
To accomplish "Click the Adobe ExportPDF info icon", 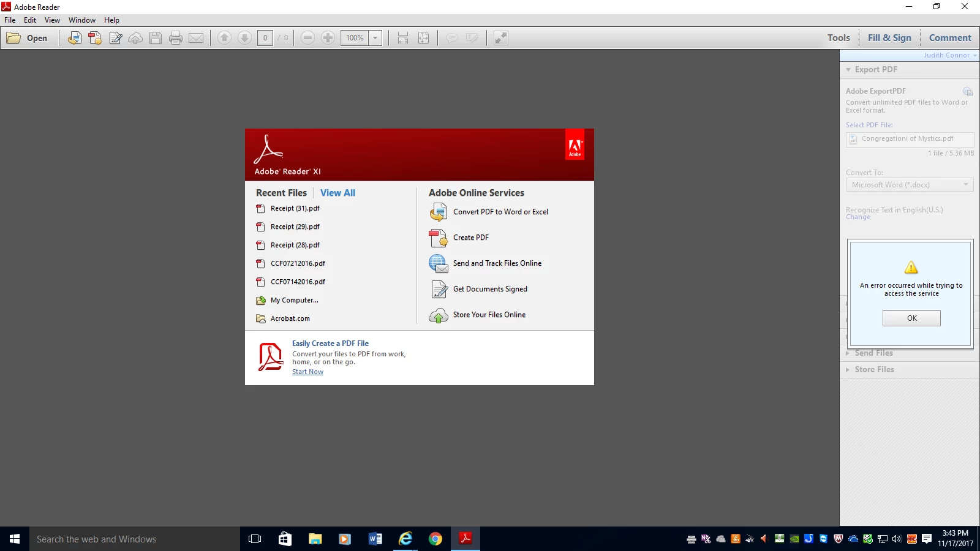I will pyautogui.click(x=968, y=92).
